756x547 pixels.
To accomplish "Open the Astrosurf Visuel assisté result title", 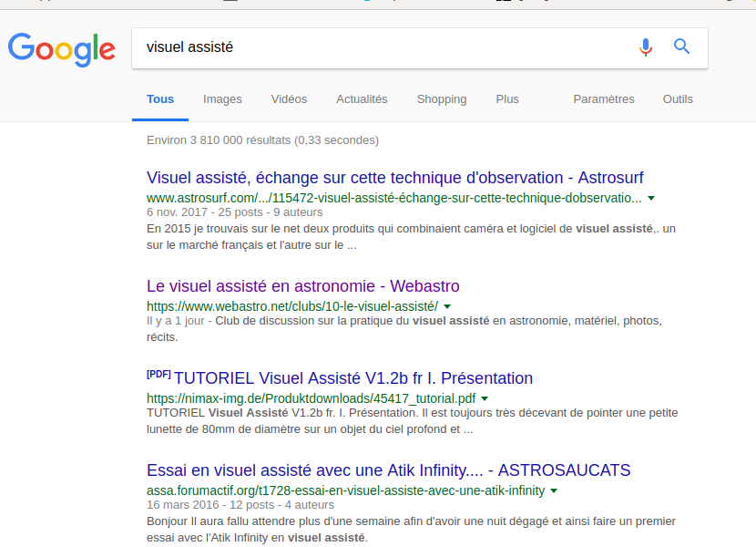I will (x=395, y=178).
